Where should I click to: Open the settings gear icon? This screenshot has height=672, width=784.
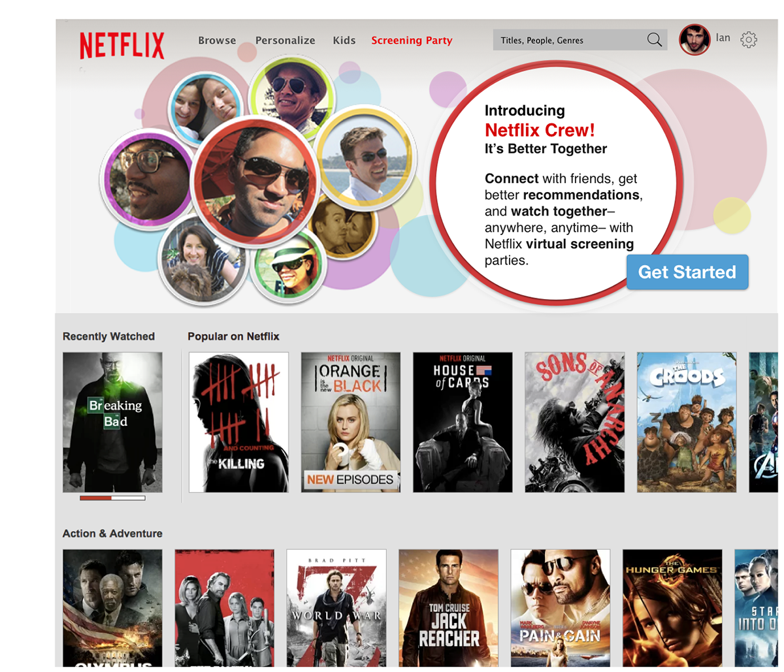[x=749, y=40]
